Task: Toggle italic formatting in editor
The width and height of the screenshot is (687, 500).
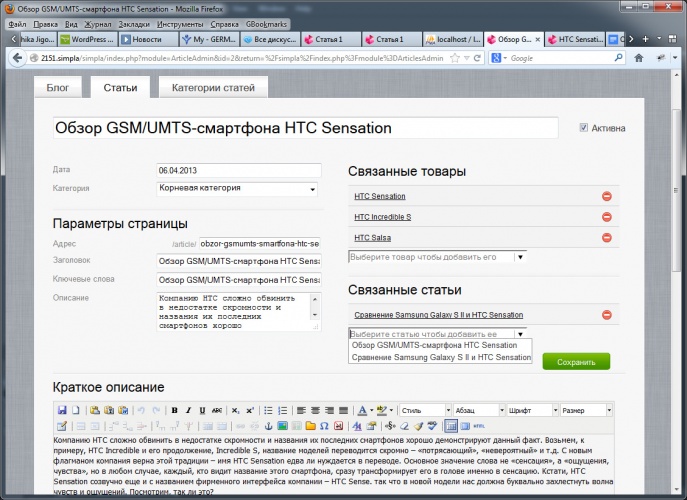Action: coord(188,411)
